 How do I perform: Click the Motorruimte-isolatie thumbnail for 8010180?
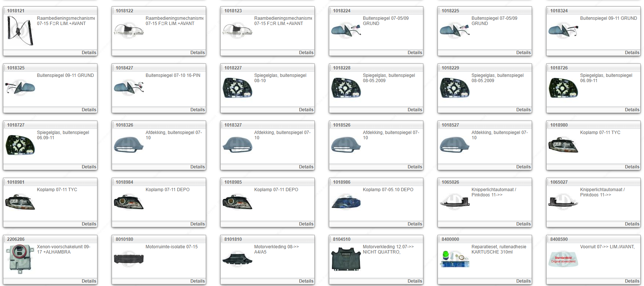point(128,258)
